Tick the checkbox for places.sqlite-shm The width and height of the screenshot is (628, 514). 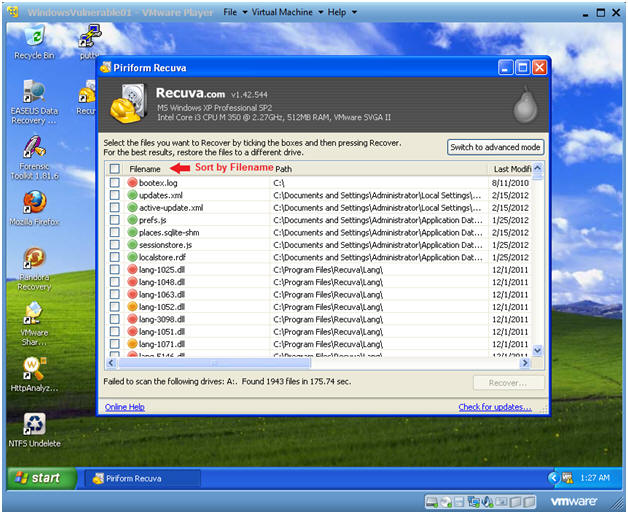click(x=115, y=232)
